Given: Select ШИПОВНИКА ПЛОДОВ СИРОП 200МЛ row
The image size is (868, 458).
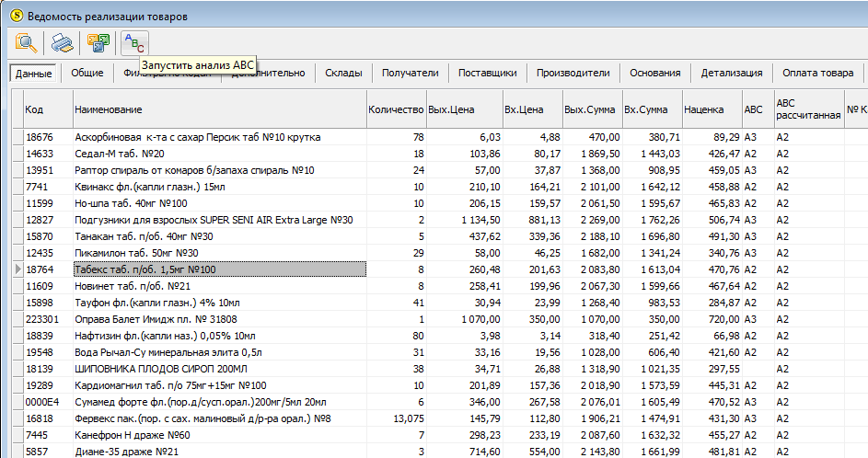Looking at the screenshot, I should 440,369.
